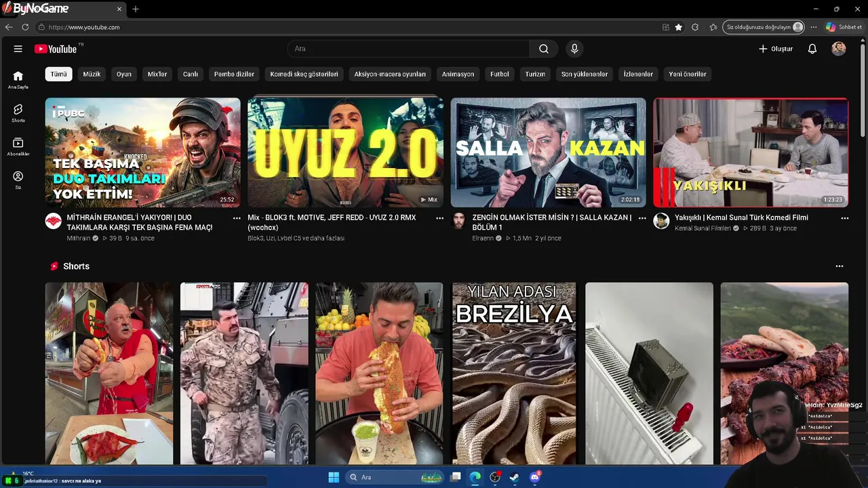Screen dimensions: 868x488
Task: Open Shorts section three-dots menu
Action: tap(840, 266)
